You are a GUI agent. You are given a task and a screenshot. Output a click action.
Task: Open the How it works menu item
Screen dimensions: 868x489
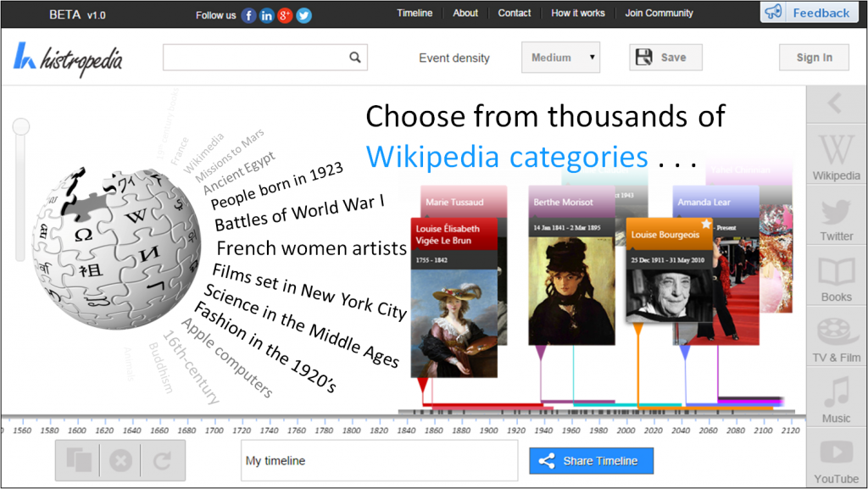click(578, 13)
